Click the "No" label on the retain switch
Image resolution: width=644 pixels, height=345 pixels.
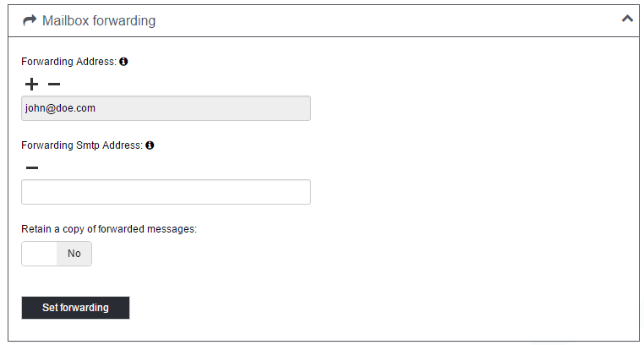click(x=74, y=254)
